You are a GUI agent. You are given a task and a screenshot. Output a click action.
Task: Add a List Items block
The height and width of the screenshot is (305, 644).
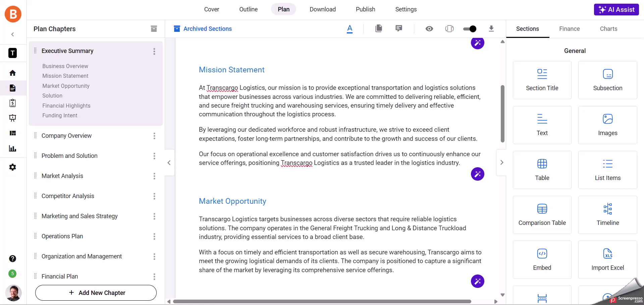pyautogui.click(x=608, y=170)
